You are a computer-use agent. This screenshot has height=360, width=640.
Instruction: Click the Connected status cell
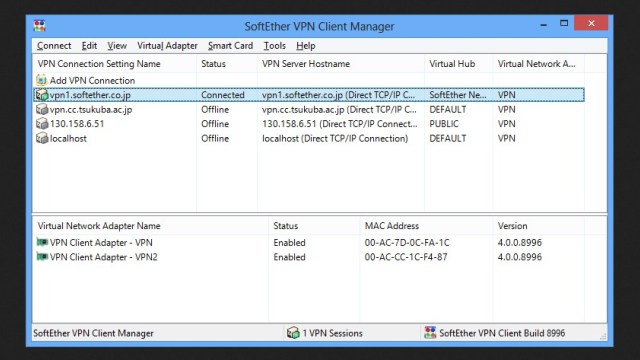point(223,95)
